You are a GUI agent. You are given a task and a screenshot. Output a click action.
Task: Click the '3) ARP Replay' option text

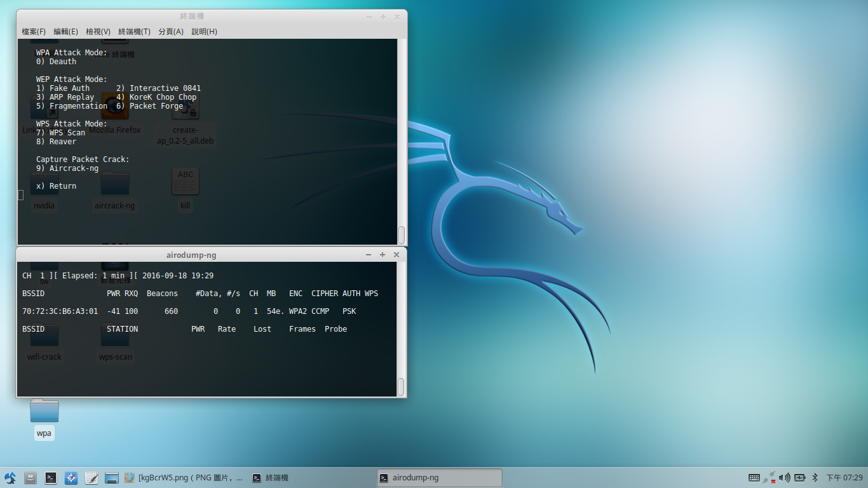[x=65, y=97]
